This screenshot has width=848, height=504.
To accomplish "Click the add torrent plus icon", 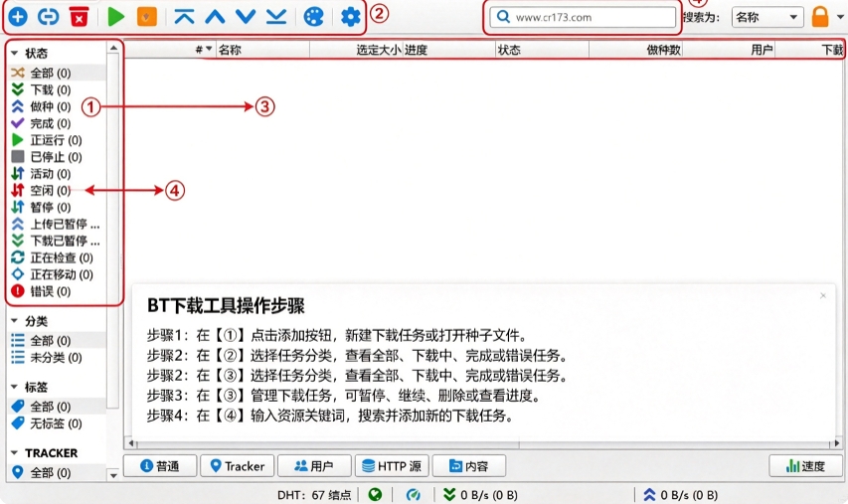I will tap(18, 17).
